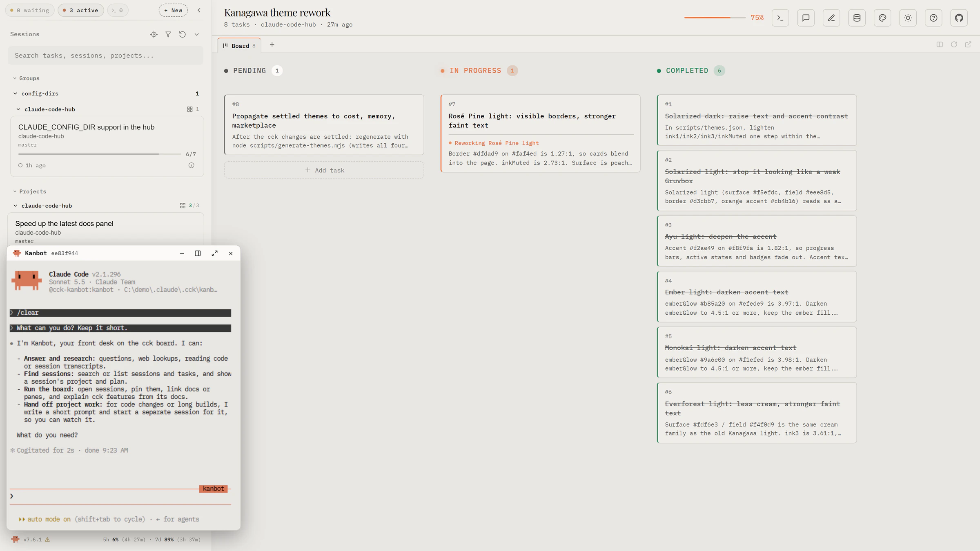
Task: Open board in external window icon
Action: point(968,44)
